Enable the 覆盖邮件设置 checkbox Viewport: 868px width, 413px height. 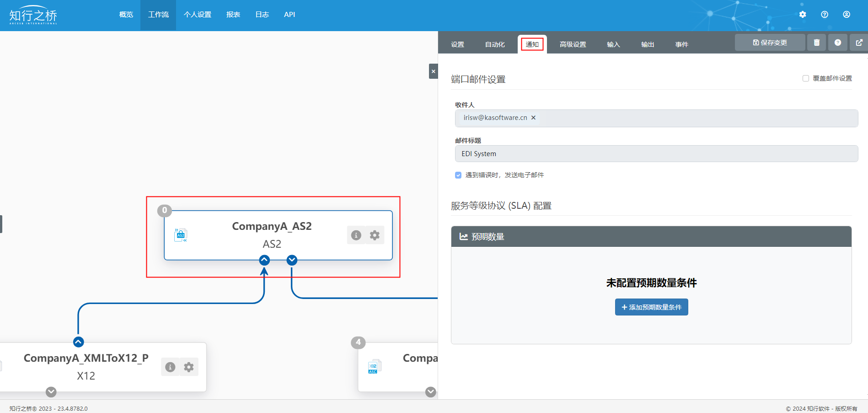point(805,78)
